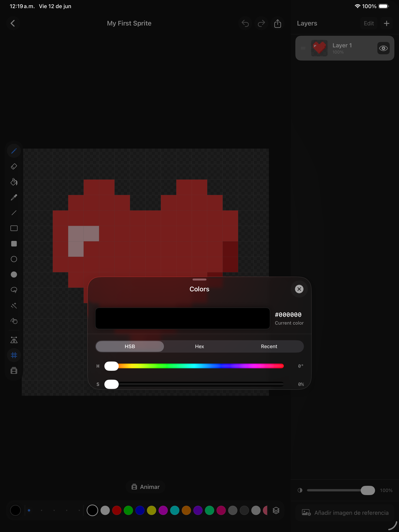The height and width of the screenshot is (532, 399).
Task: Select the emerald green palette swatch
Action: [210, 510]
